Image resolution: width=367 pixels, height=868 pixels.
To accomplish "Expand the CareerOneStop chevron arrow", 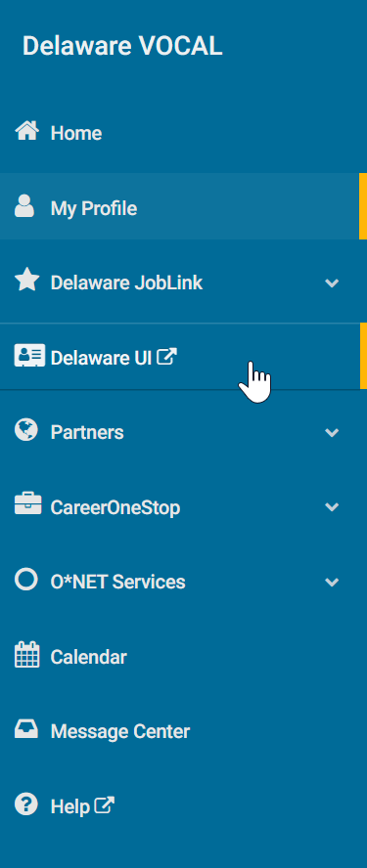I will point(332,507).
